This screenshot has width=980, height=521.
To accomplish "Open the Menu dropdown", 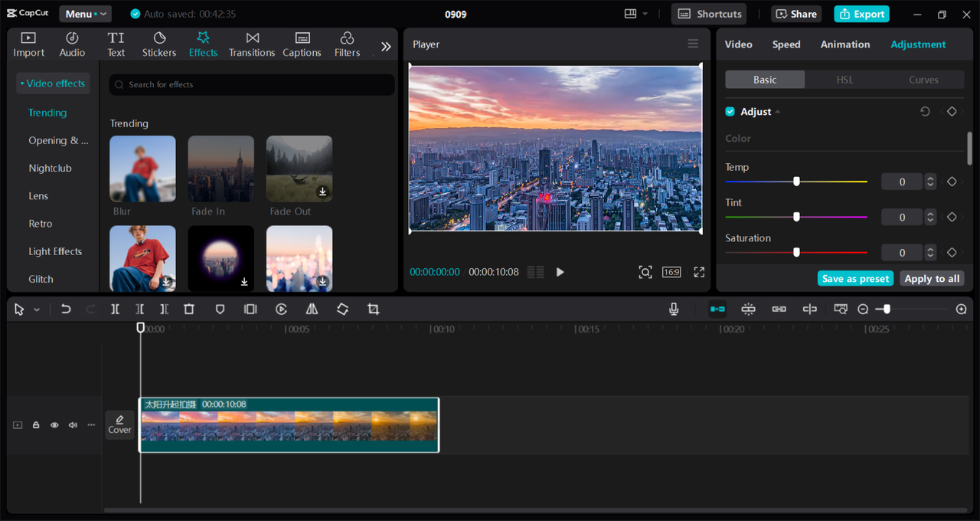I will point(85,14).
